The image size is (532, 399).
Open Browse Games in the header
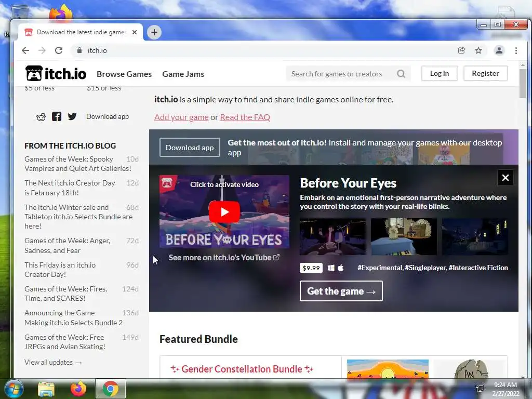[x=124, y=74]
